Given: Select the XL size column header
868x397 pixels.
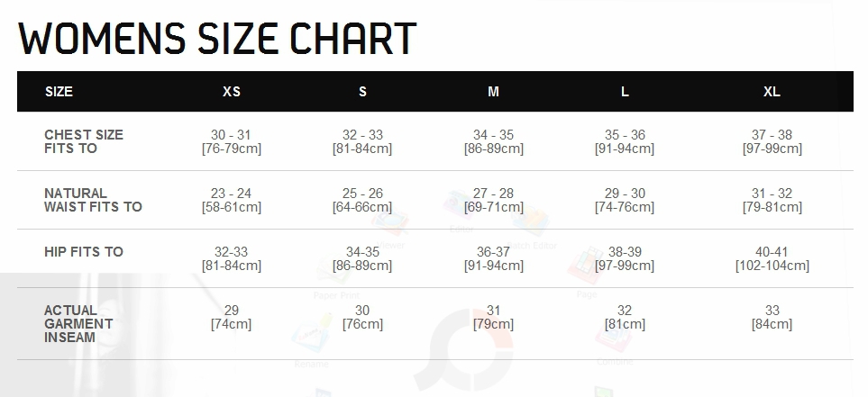Looking at the screenshot, I should point(772,92).
